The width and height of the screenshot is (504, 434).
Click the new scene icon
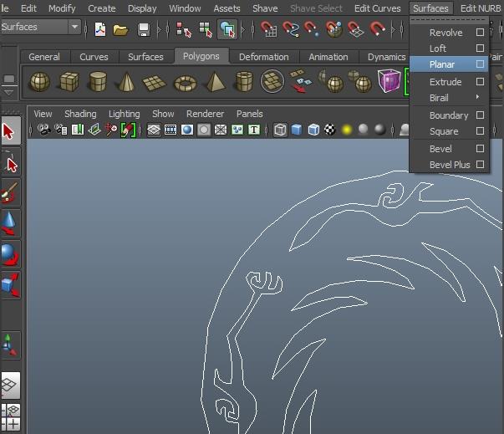pyautogui.click(x=100, y=29)
